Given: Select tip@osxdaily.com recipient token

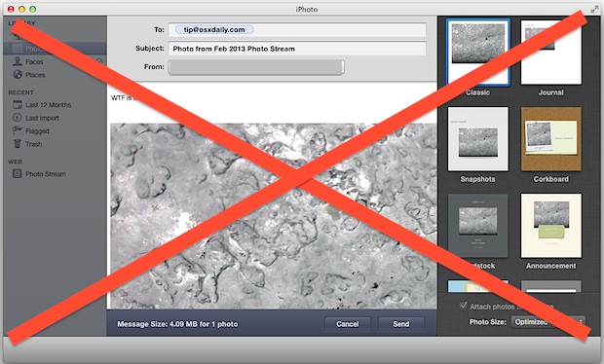Looking at the screenshot, I should 214,29.
